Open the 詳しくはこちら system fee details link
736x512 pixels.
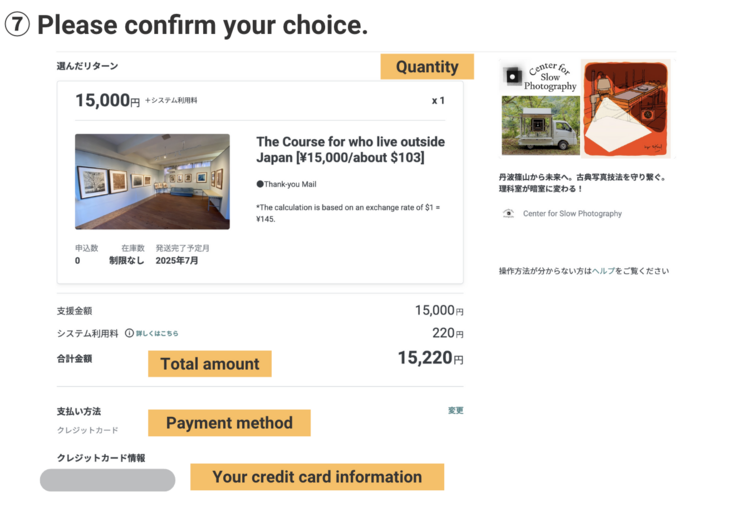(157, 333)
